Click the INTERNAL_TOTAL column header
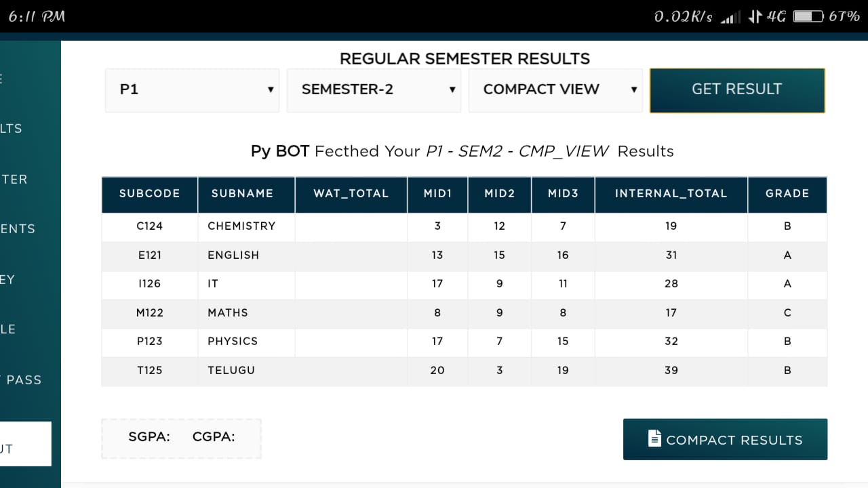The image size is (868, 488). (x=671, y=195)
